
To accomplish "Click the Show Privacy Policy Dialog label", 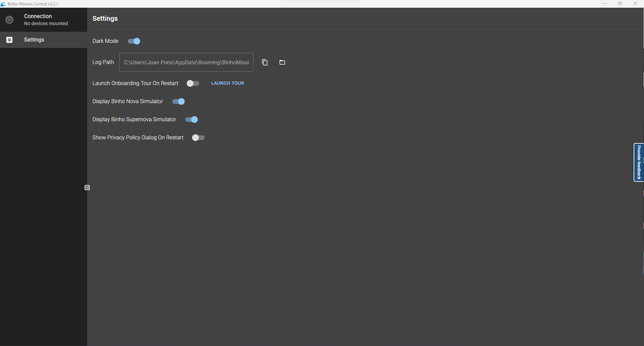I will [138, 137].
